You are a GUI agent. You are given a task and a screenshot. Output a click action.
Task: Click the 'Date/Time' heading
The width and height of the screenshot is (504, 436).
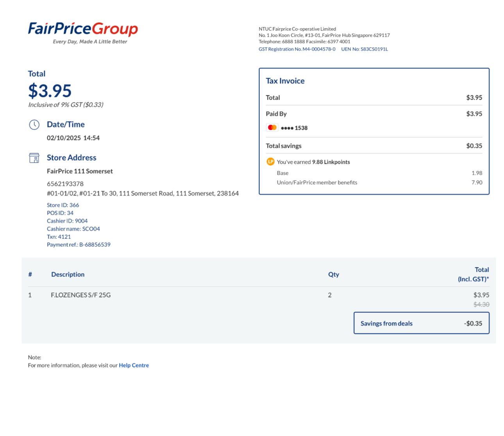click(x=66, y=124)
